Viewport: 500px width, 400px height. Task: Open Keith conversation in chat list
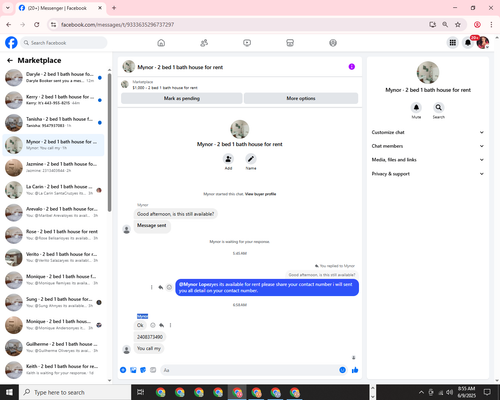(x=53, y=370)
